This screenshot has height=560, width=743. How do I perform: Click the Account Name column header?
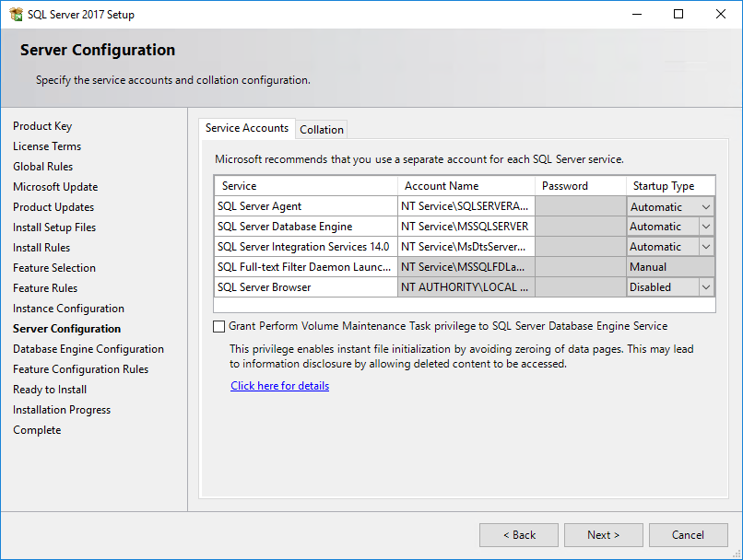coord(466,186)
